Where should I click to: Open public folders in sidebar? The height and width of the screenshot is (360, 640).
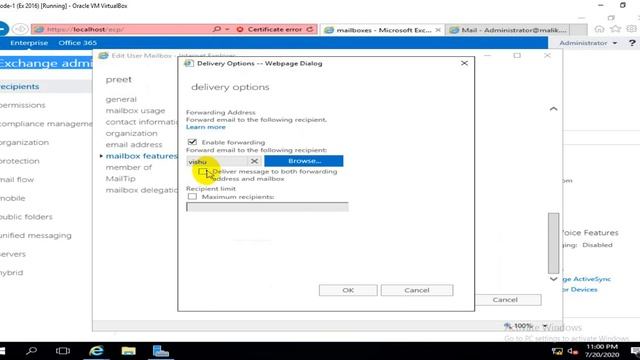coord(26,217)
